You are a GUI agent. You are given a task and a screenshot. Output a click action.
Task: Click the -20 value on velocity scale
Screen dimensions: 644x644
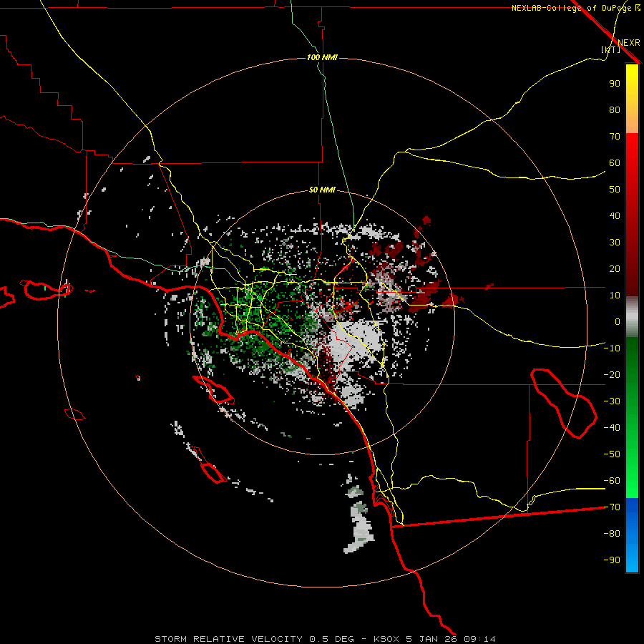point(612,374)
